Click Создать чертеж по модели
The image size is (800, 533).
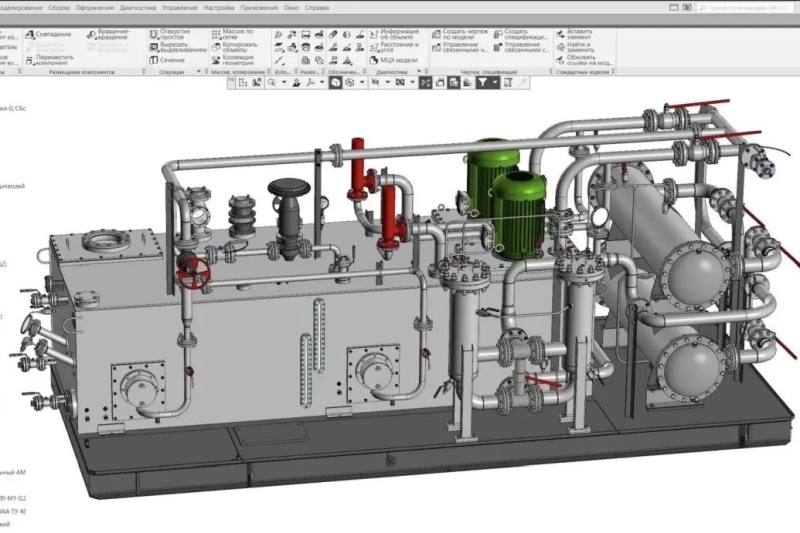coord(460,34)
